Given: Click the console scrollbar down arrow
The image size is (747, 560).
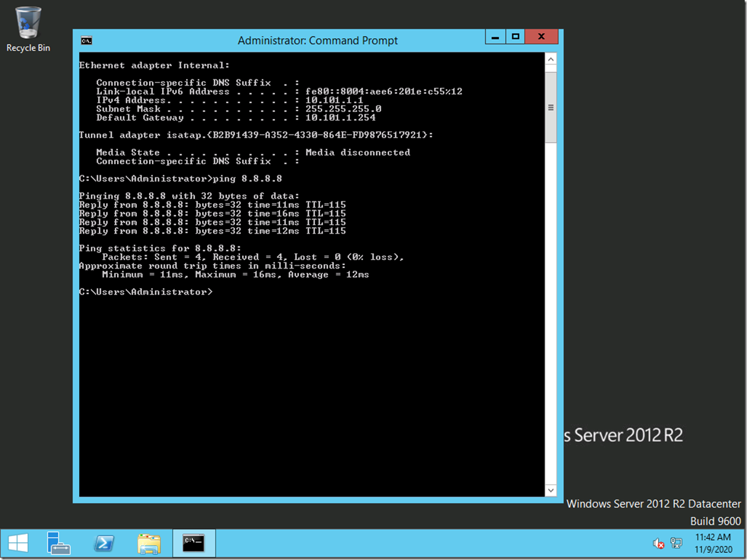Looking at the screenshot, I should 551,490.
